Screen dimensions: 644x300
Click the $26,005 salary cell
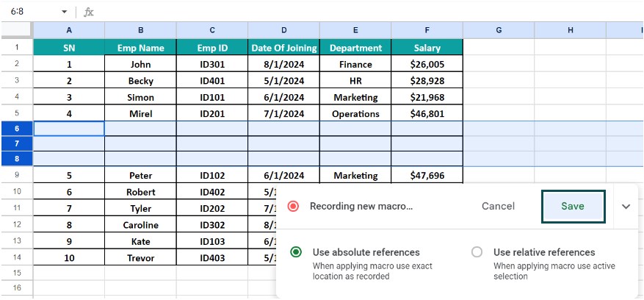click(x=427, y=64)
